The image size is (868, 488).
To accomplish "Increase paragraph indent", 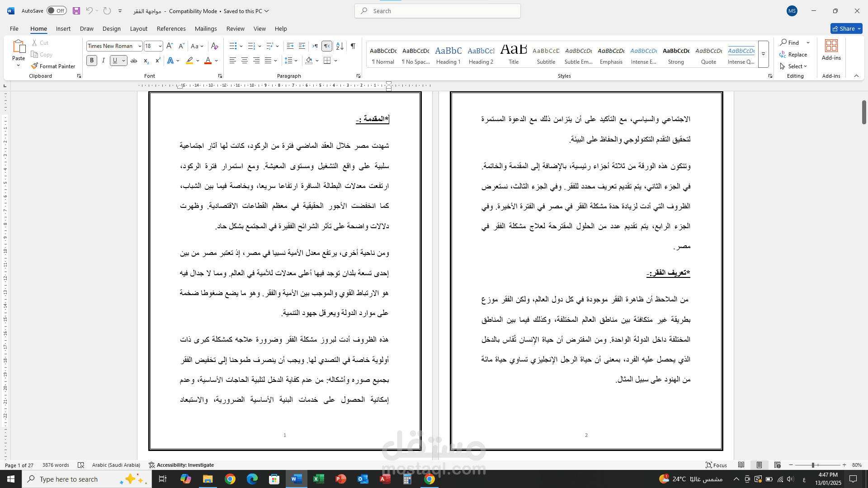I will (x=302, y=46).
